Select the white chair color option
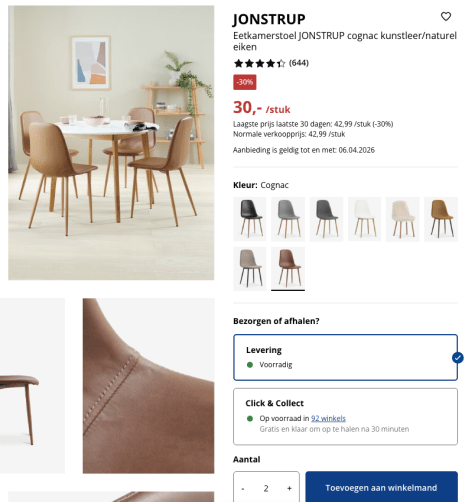 coord(364,219)
